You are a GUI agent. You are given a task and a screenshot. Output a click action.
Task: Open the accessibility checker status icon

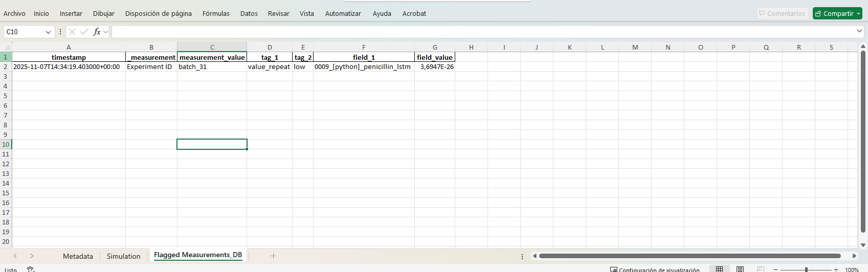(x=31, y=269)
